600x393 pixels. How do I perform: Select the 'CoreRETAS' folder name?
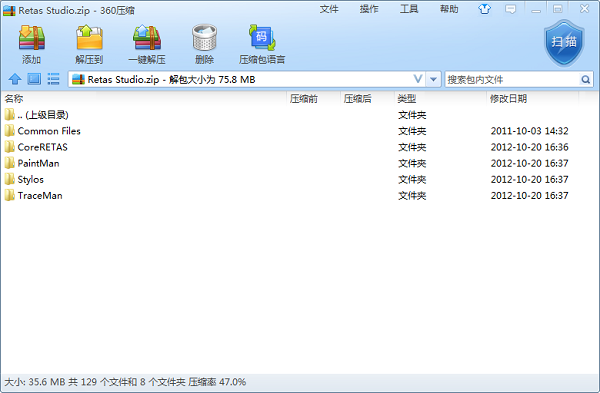(x=42, y=147)
